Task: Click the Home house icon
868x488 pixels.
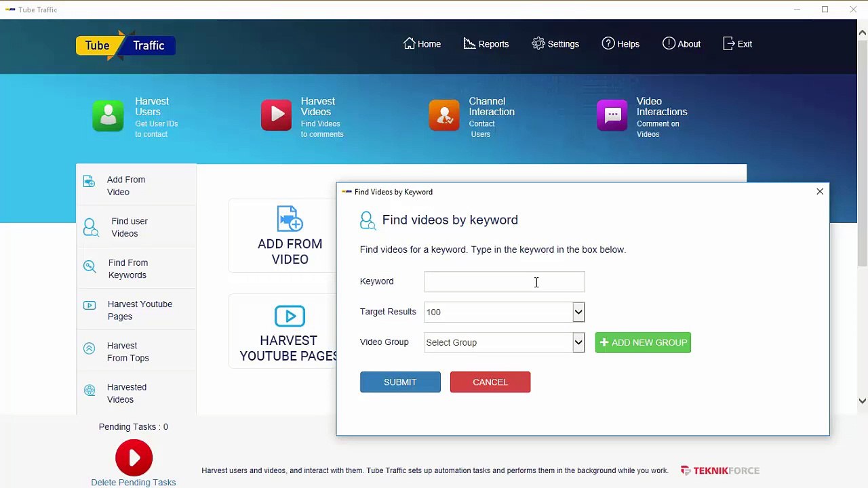Action: coord(409,43)
